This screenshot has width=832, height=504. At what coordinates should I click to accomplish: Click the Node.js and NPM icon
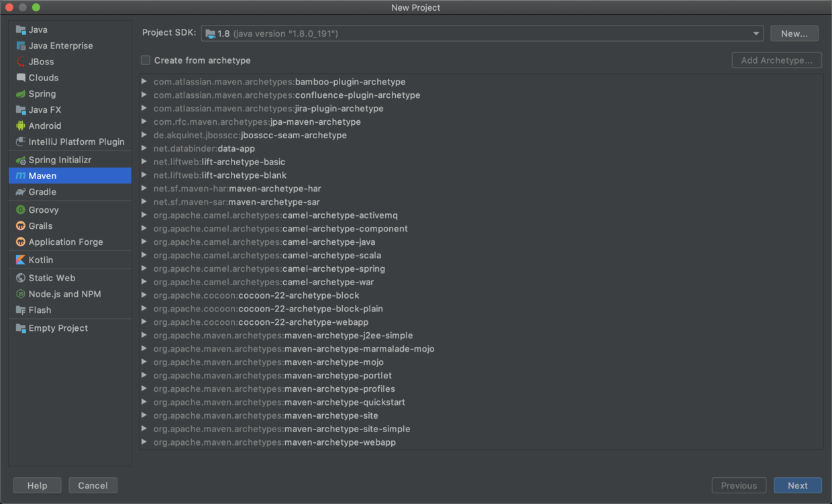click(x=21, y=294)
